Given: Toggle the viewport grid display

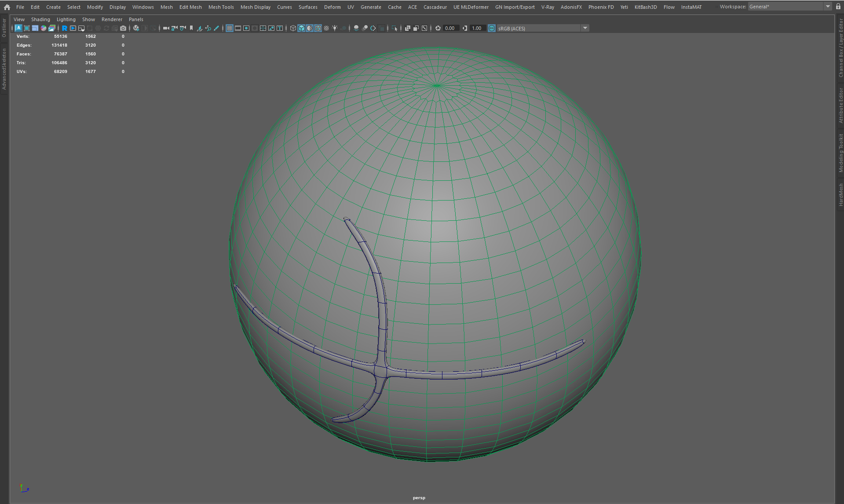Looking at the screenshot, I should click(230, 28).
